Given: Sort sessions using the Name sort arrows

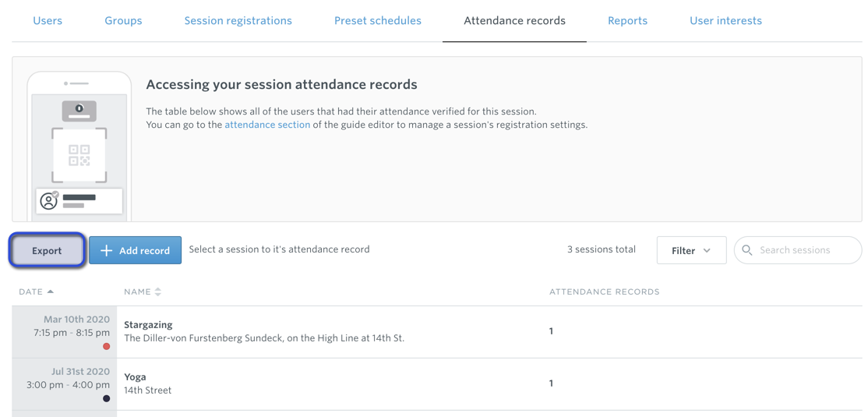Looking at the screenshot, I should click(157, 292).
